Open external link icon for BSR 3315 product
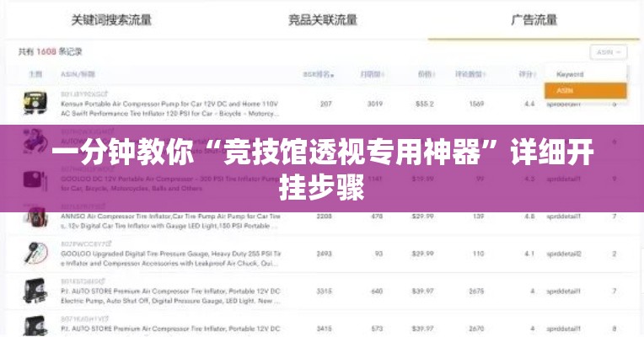The width and height of the screenshot is (644, 337). point(103,281)
